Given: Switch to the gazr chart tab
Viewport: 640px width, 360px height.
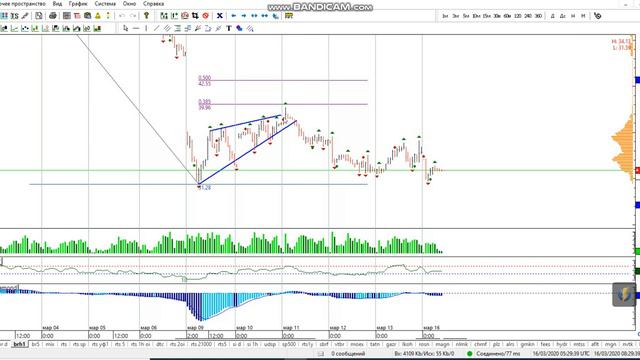Looking at the screenshot, I should 391,344.
